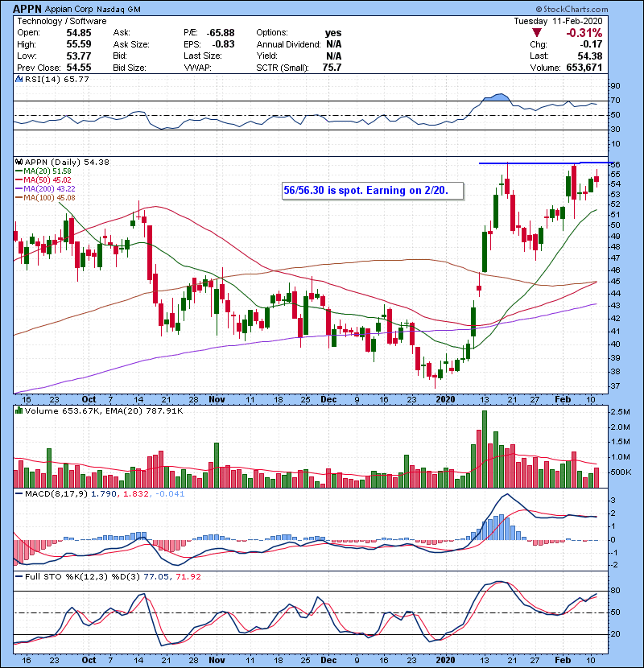Click the volume bars icon beside Volume label
Viewport: 644px width, 668px height.
tap(19, 410)
